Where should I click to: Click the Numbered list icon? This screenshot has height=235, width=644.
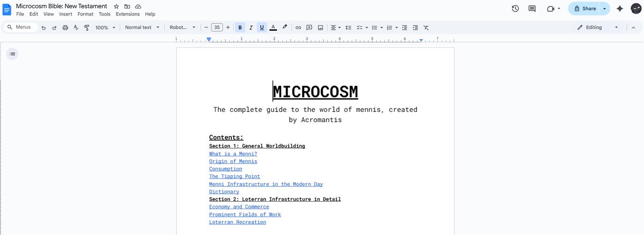(x=390, y=27)
